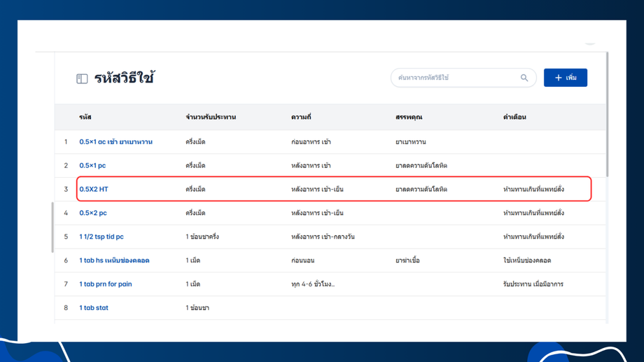Click รับประทาน เมื่อมีอาการ warning cell
This screenshot has width=644, height=362.
(533, 284)
